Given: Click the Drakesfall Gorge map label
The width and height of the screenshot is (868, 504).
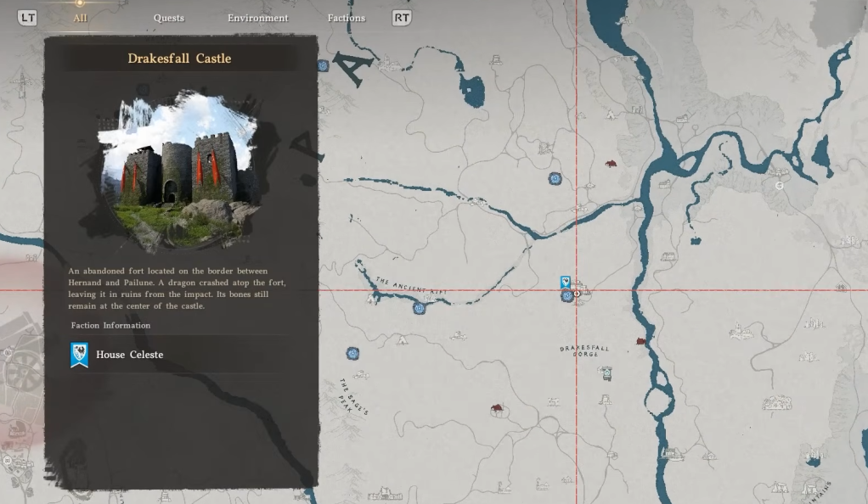Looking at the screenshot, I should coord(584,350).
